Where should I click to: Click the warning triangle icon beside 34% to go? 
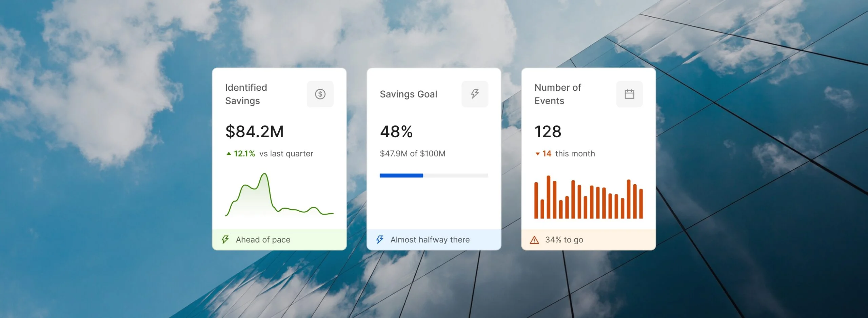534,240
